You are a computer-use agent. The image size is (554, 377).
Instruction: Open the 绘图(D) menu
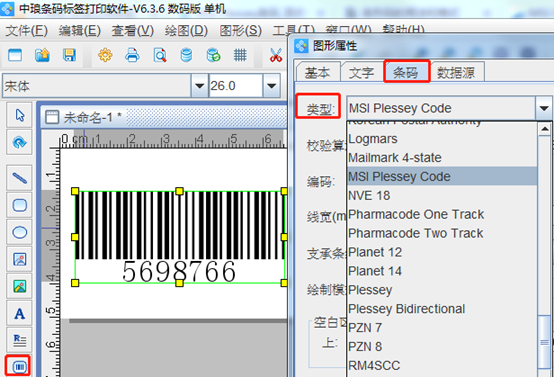(186, 30)
